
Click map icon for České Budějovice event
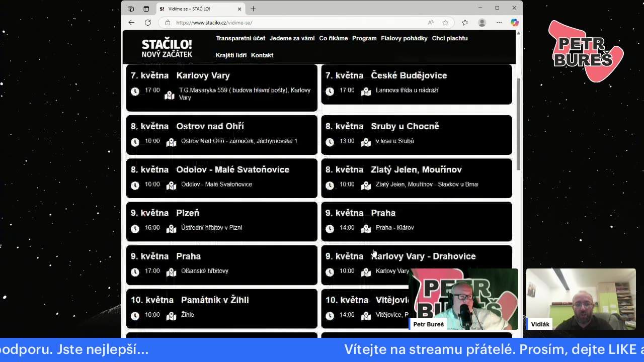[x=366, y=92]
